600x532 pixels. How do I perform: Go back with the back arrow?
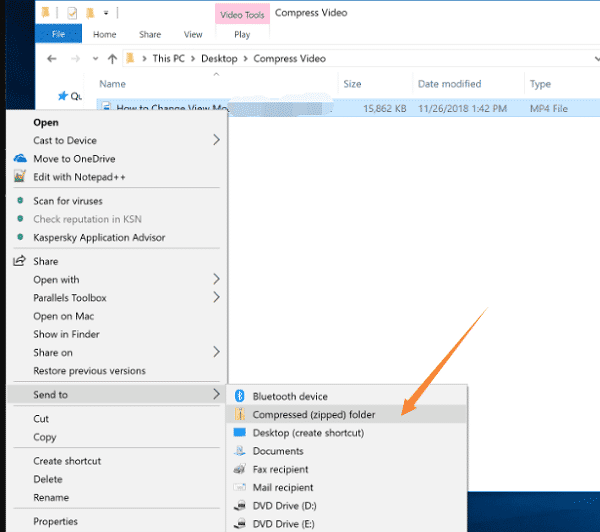click(x=52, y=59)
